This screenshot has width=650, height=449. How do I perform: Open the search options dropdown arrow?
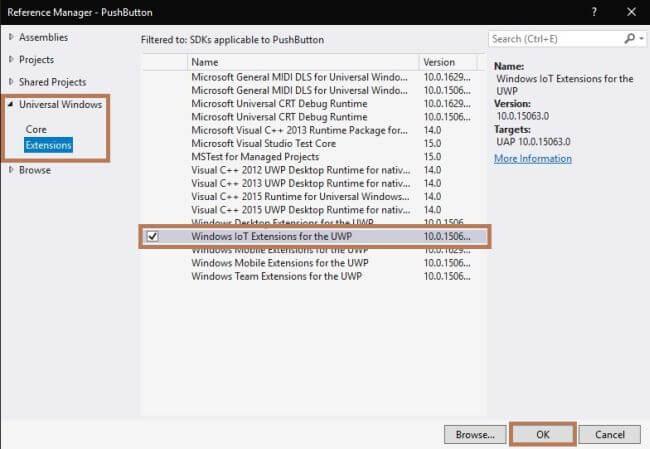(x=642, y=39)
